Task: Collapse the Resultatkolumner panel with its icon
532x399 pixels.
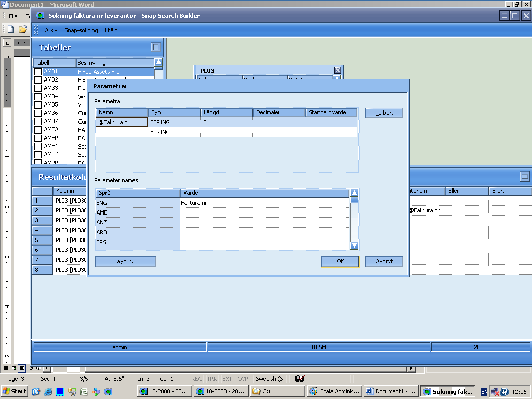Action: pos(525,177)
